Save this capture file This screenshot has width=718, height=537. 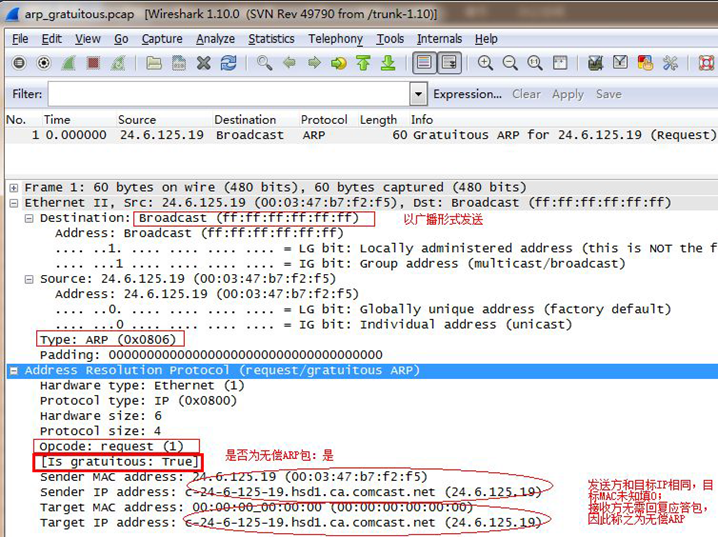[179, 63]
